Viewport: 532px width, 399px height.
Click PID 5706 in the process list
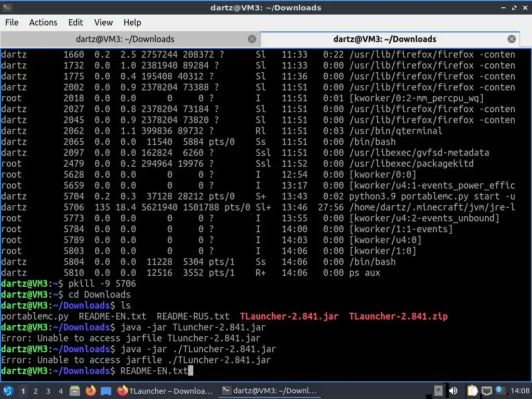tap(74, 207)
